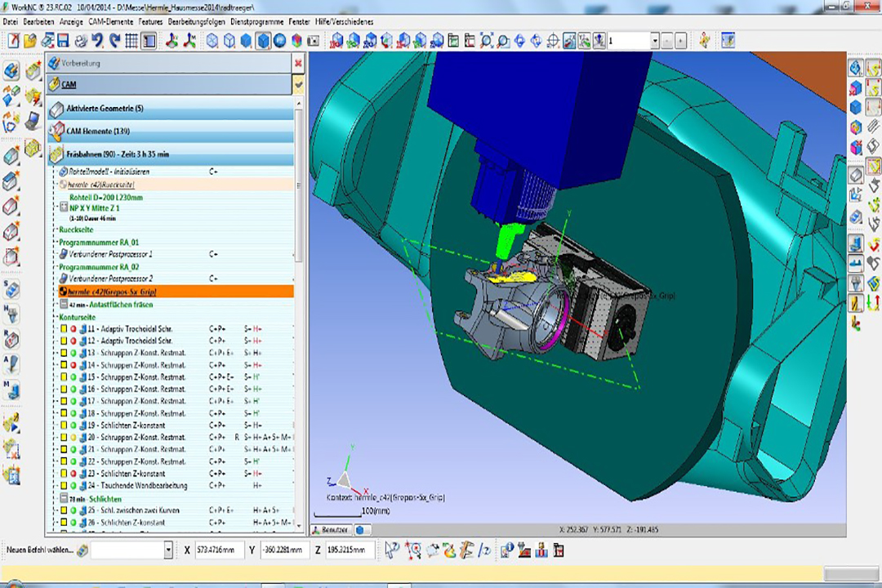This screenshot has width=882, height=588.
Task: Collapse the Antastflächen fräsen group
Action: coord(64,305)
